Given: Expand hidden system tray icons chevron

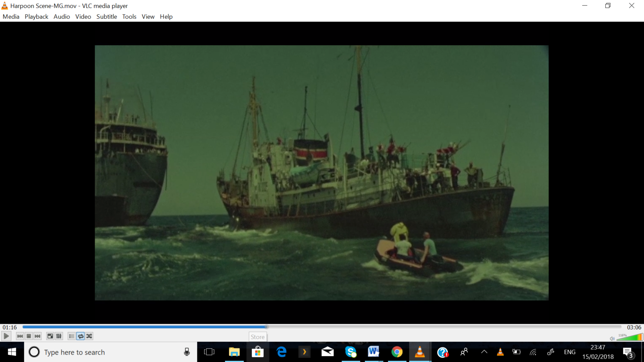Looking at the screenshot, I should click(x=484, y=352).
